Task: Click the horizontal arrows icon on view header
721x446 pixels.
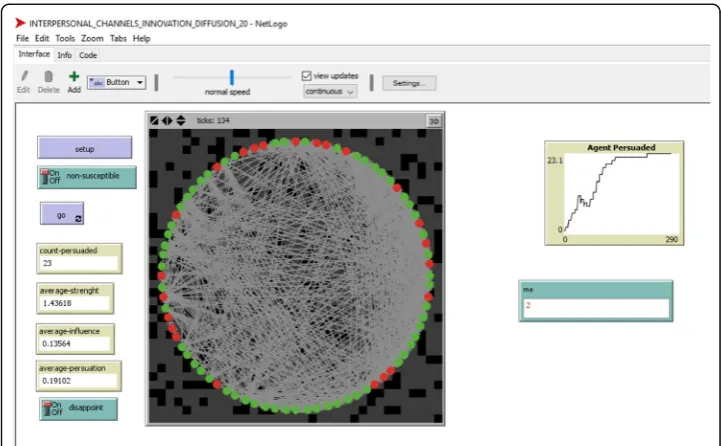Action: pos(167,120)
